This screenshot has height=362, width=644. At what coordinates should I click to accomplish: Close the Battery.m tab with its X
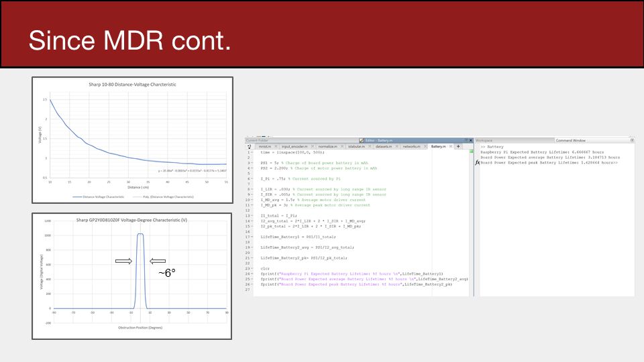[x=451, y=147]
